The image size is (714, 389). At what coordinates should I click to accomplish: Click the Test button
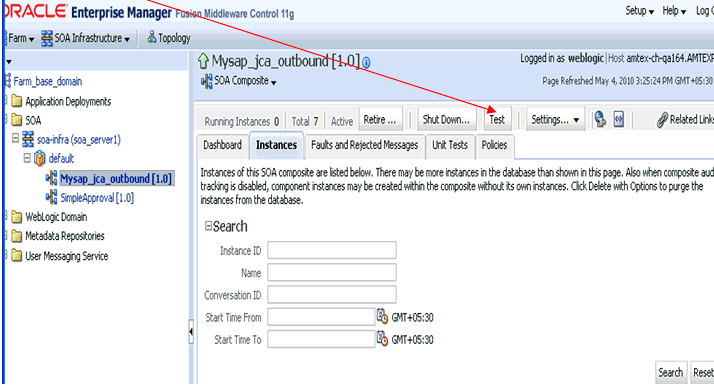[497, 119]
